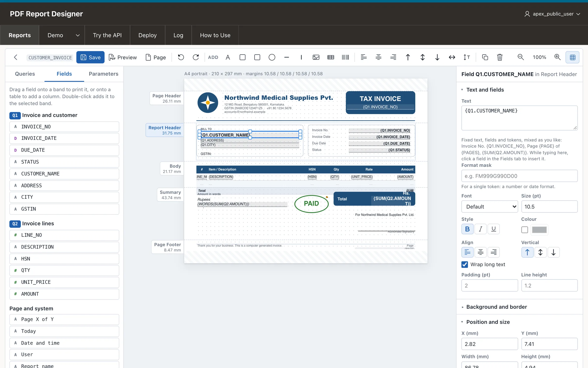Uncheck Wrap long text
This screenshot has width=588, height=368.
(x=465, y=264)
